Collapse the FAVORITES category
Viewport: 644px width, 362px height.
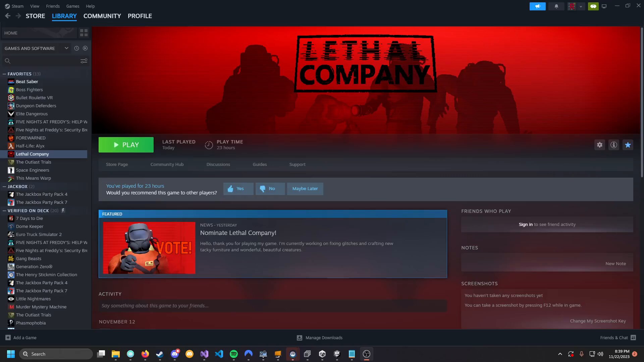[4, 74]
